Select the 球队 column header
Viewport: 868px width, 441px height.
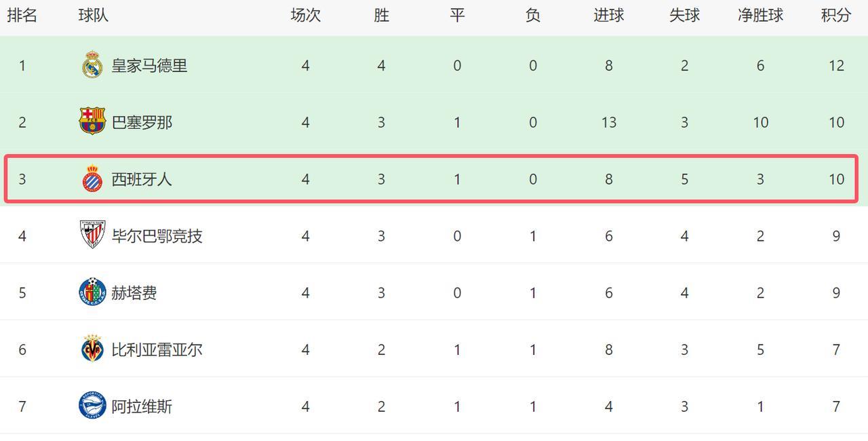coord(94,16)
